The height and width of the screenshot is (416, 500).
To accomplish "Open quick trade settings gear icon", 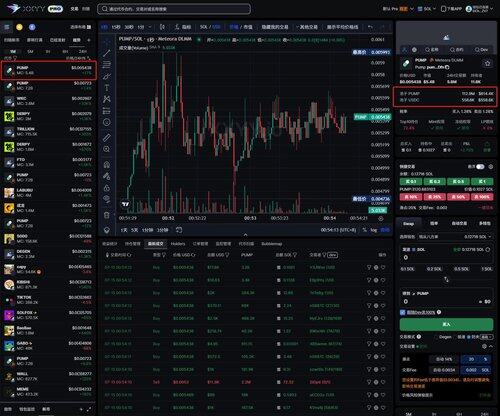I will tap(491, 166).
